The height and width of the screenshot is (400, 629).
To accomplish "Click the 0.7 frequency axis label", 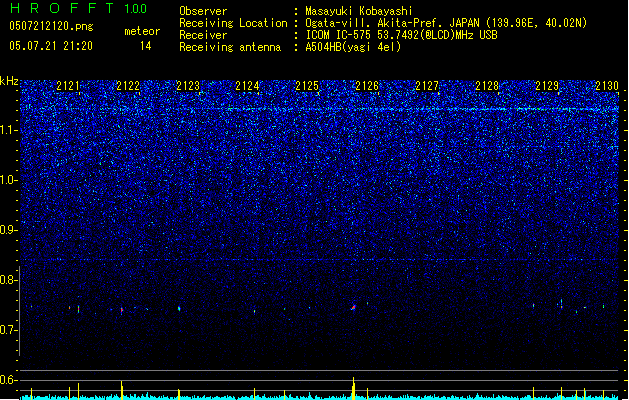I will point(8,330).
